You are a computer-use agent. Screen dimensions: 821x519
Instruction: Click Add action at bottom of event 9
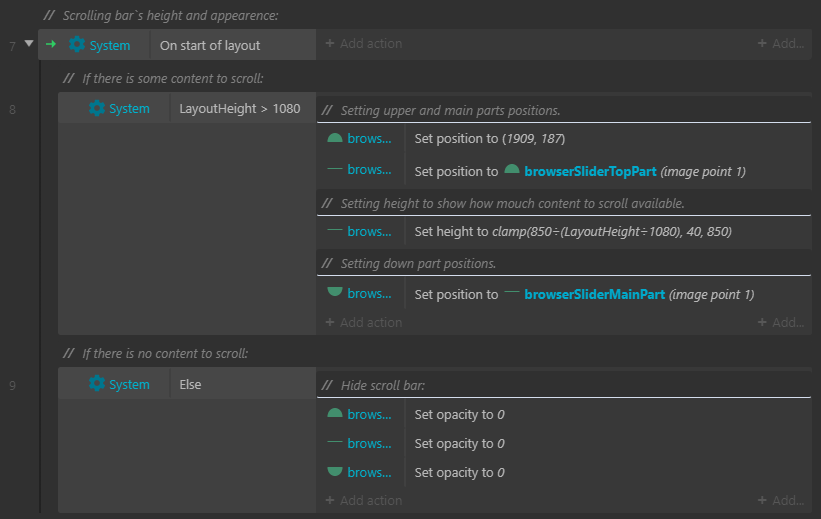point(364,500)
